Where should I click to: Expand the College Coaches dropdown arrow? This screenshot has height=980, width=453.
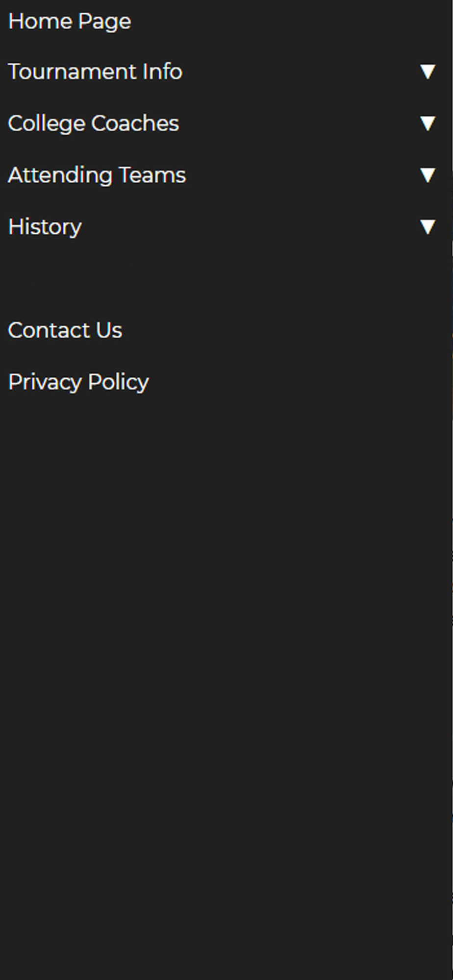pos(428,123)
